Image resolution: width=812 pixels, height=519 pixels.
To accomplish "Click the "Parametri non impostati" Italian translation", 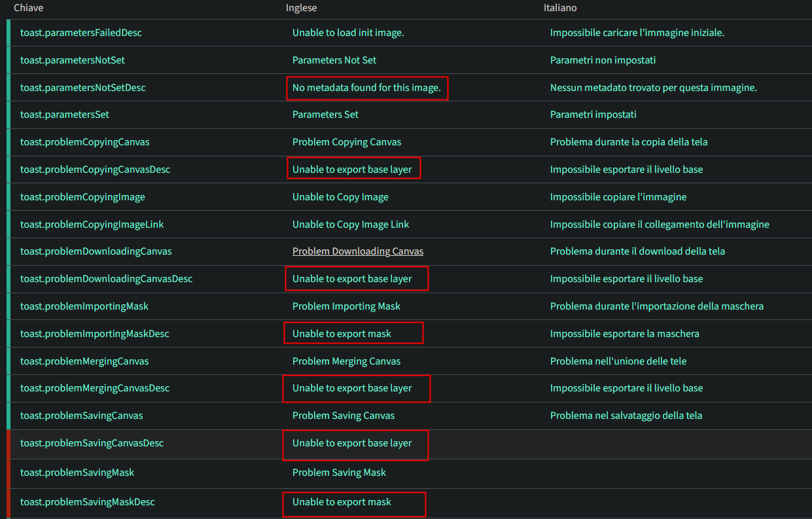I will click(603, 60).
